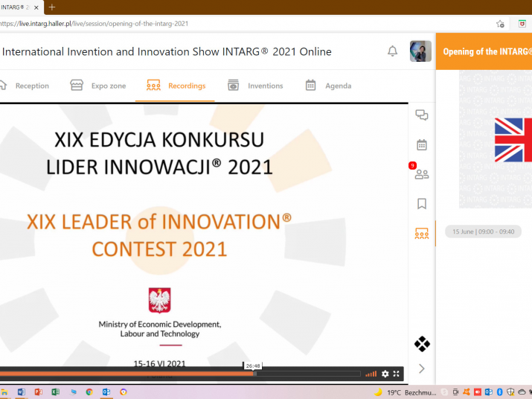Open the notifications bell
Screen dimensions: 532x399
click(392, 51)
